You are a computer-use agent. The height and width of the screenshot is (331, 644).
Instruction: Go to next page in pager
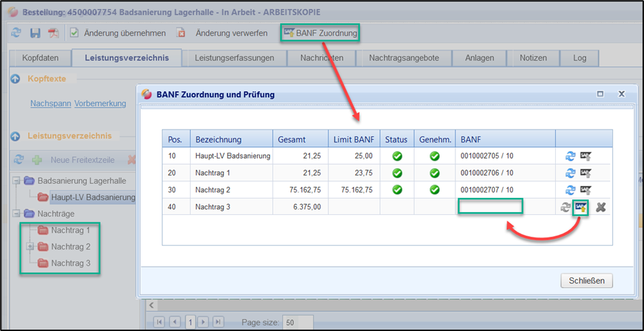203,322
